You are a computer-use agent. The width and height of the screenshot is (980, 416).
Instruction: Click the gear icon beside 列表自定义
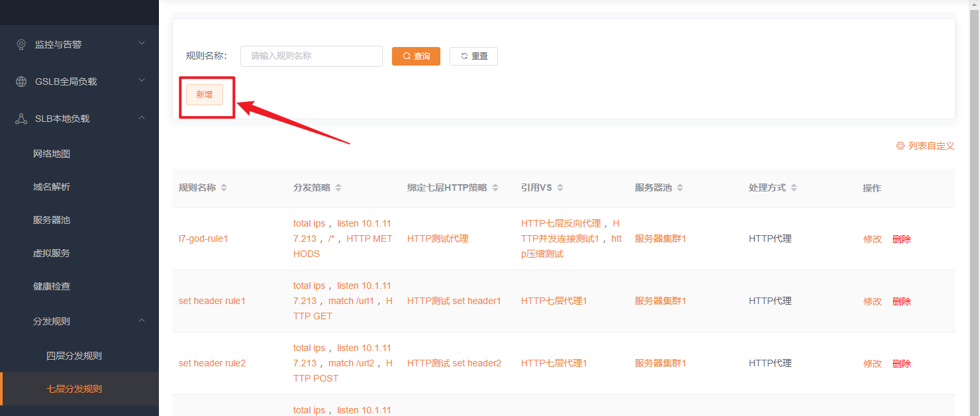click(x=900, y=146)
